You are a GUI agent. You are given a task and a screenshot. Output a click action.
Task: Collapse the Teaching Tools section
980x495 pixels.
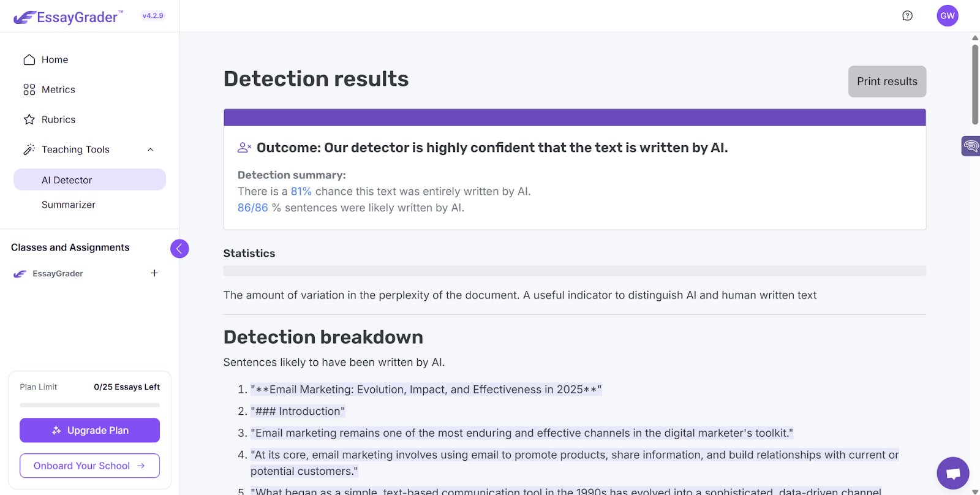[151, 149]
